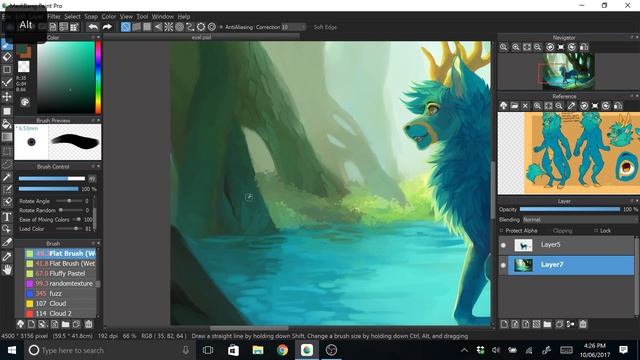This screenshot has height=360, width=640.
Task: Select the Cloud 2 brush
Action: click(x=60, y=313)
